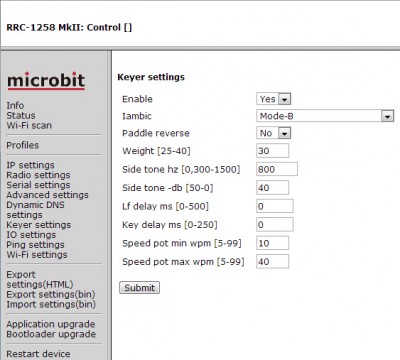Click the 'RRC-1258 MkII: Control []' title
Screen dimensions: 400x360
(69, 27)
